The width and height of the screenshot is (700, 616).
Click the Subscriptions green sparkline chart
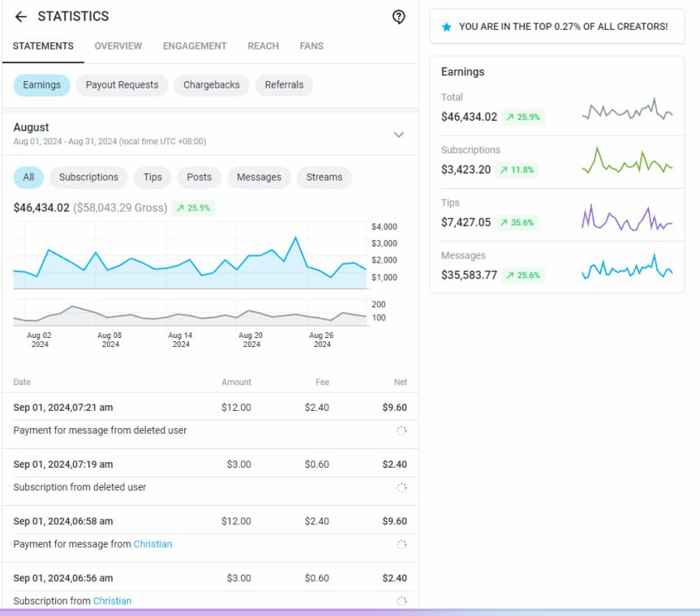[x=627, y=162]
